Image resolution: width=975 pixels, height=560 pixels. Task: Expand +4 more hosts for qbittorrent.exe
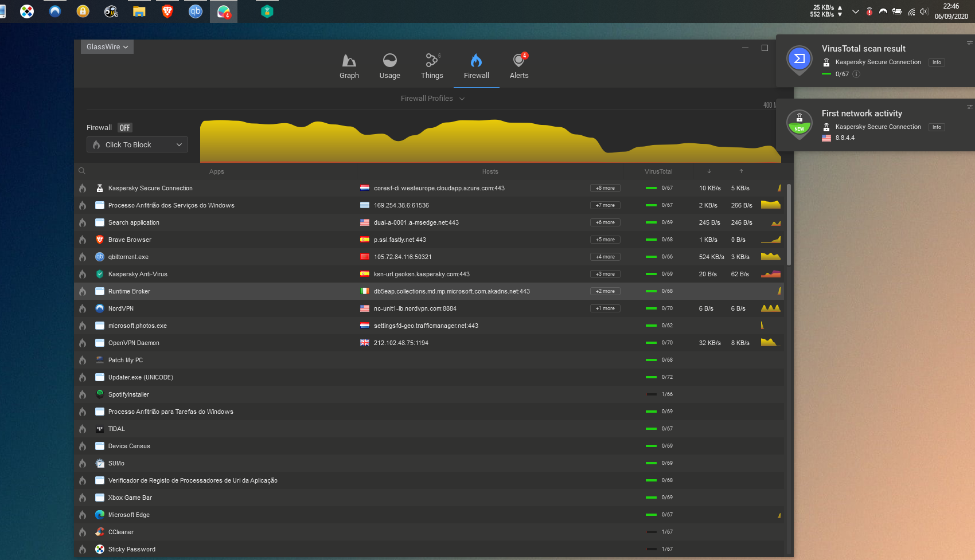click(x=605, y=257)
